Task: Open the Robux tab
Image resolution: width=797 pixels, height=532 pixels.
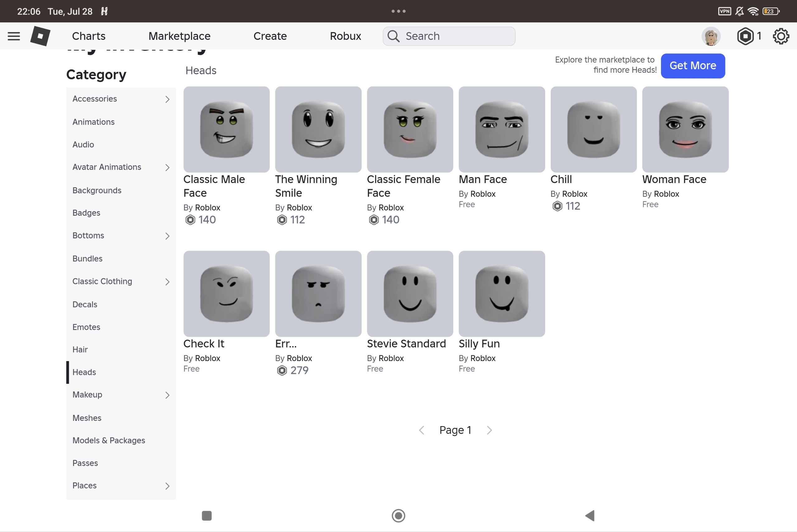Action: click(x=345, y=36)
